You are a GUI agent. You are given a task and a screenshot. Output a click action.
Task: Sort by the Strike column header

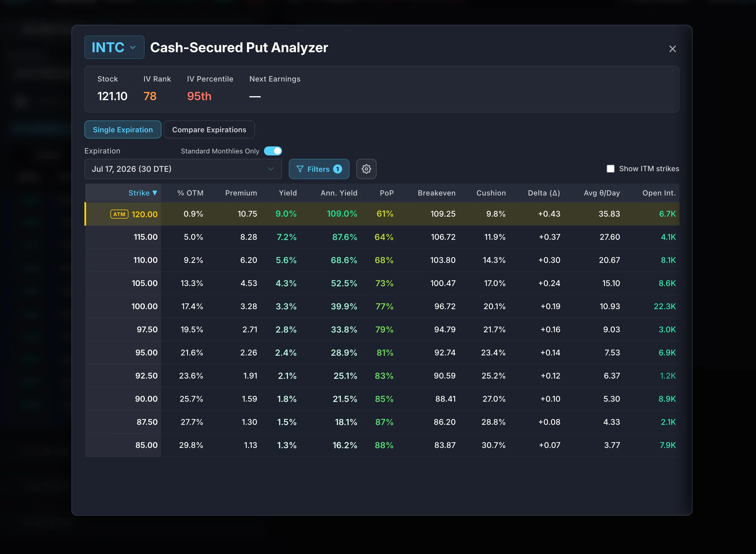(143, 193)
